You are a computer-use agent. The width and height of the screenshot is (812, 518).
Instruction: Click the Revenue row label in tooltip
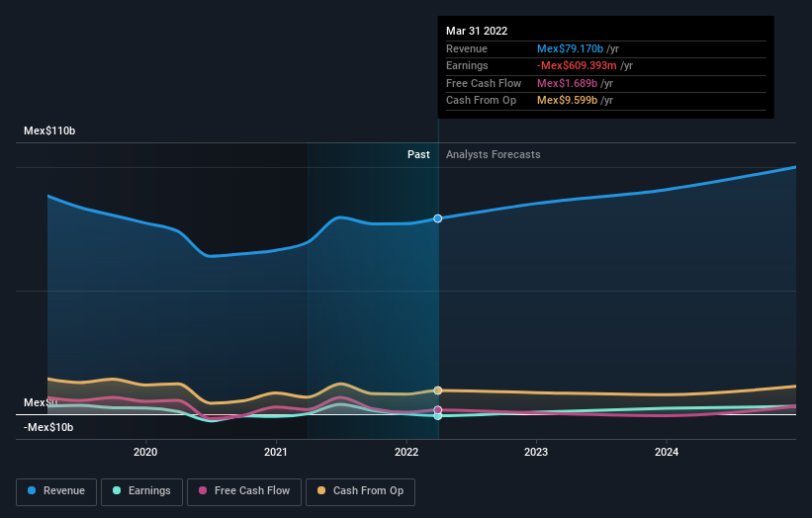click(467, 48)
